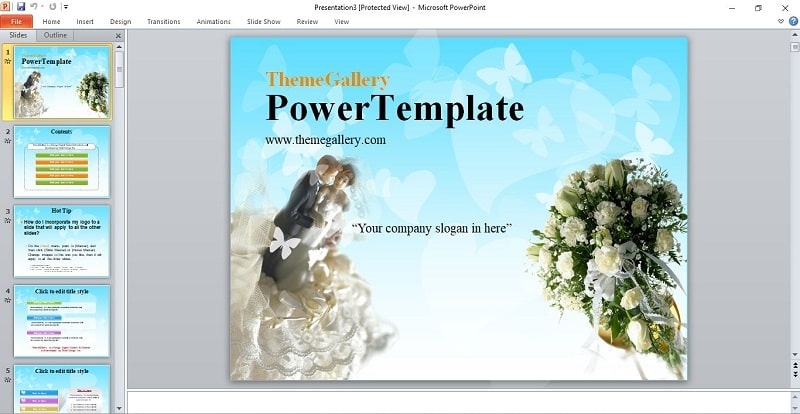Click the animation star icon under slide 3
This screenshot has height=414, width=800.
coord(7,221)
